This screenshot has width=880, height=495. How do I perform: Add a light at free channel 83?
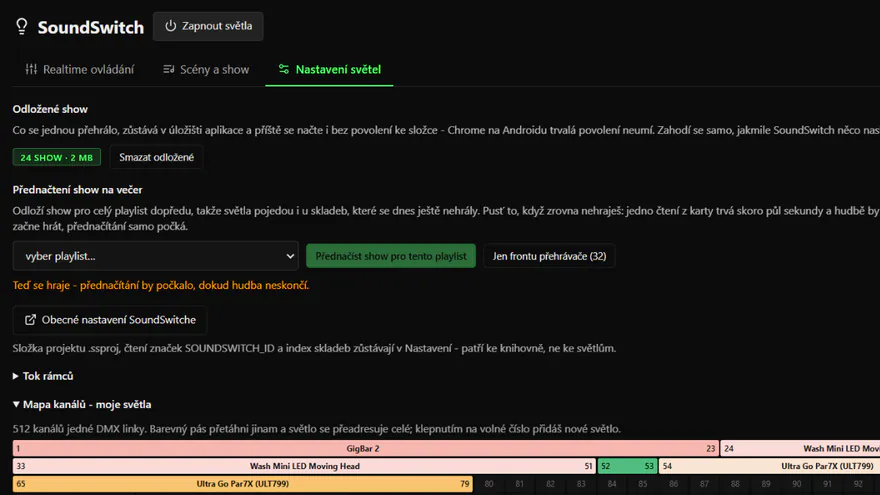coord(581,484)
